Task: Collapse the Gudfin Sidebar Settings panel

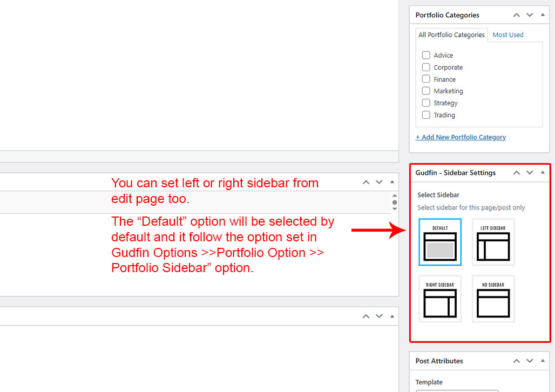Action: 543,173
